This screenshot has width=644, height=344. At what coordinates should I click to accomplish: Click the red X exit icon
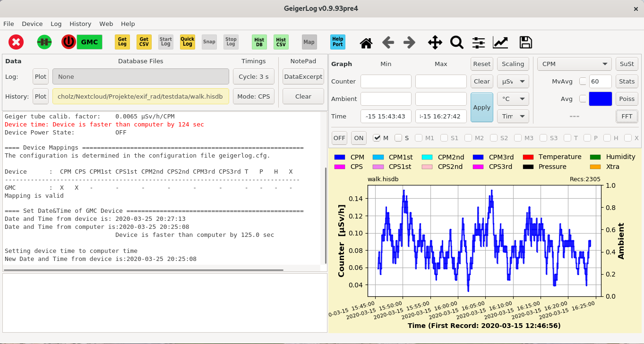(16, 42)
